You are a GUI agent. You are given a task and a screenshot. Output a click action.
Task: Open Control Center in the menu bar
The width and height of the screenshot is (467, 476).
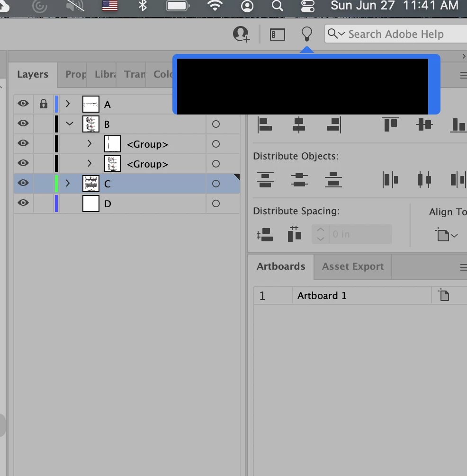click(308, 6)
